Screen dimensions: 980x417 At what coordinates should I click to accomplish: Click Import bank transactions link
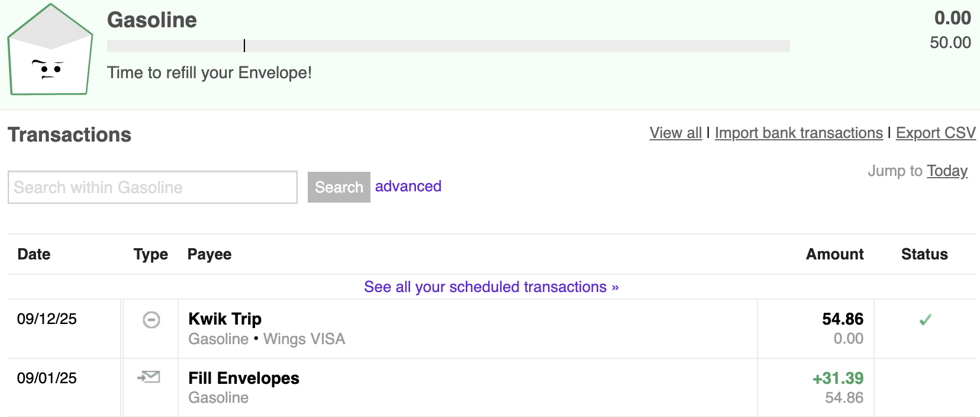798,133
